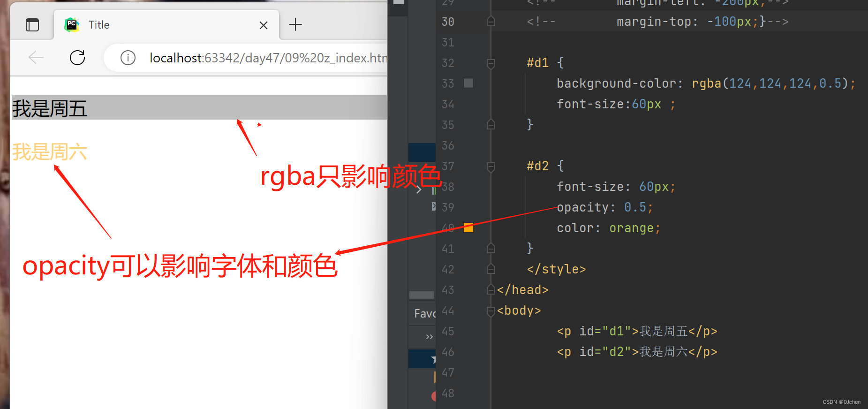Click fold end marker on line 35

coord(491,125)
